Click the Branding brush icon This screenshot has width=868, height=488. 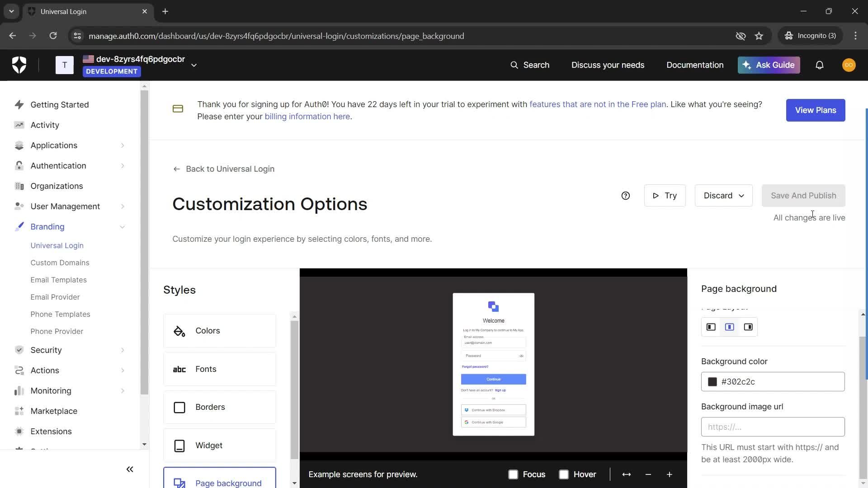click(19, 227)
